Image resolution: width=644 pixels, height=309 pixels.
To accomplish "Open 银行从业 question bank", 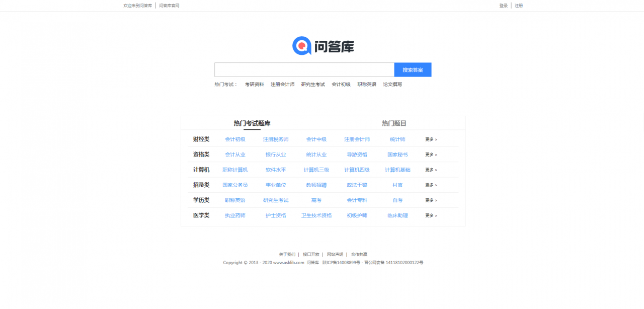I will point(276,154).
